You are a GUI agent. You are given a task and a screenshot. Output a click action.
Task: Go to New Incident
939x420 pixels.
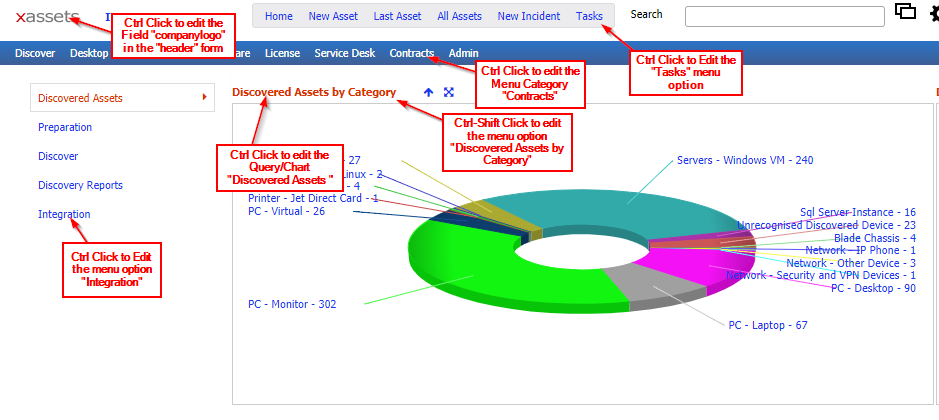[528, 16]
